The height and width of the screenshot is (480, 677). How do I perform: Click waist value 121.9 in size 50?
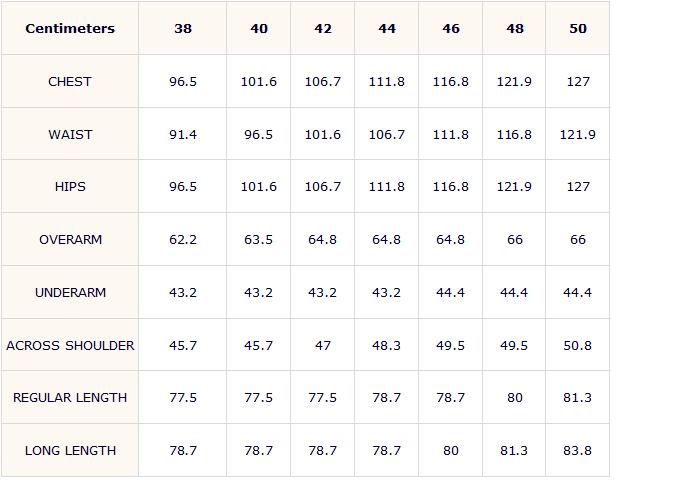578,134
